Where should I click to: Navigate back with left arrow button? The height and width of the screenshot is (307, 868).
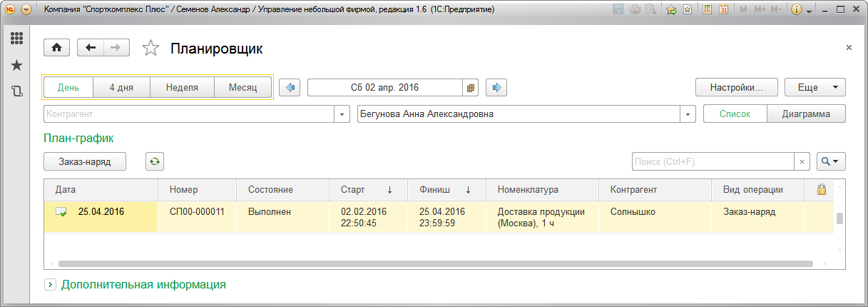[90, 47]
